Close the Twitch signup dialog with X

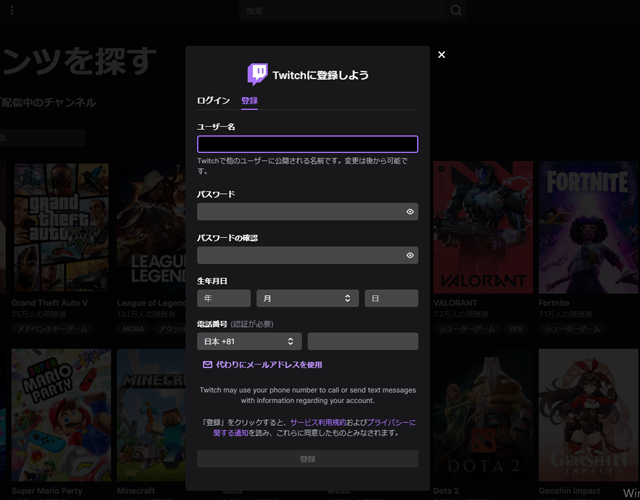[442, 55]
